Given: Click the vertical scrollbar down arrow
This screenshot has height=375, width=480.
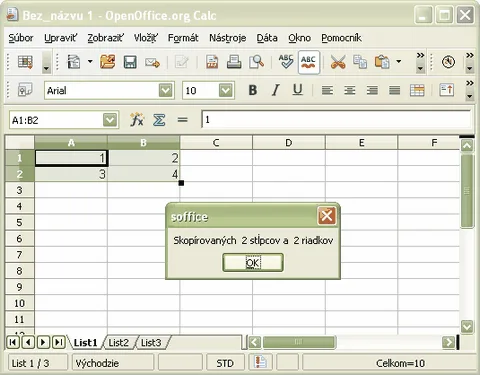Looking at the screenshot, I should pos(467,326).
